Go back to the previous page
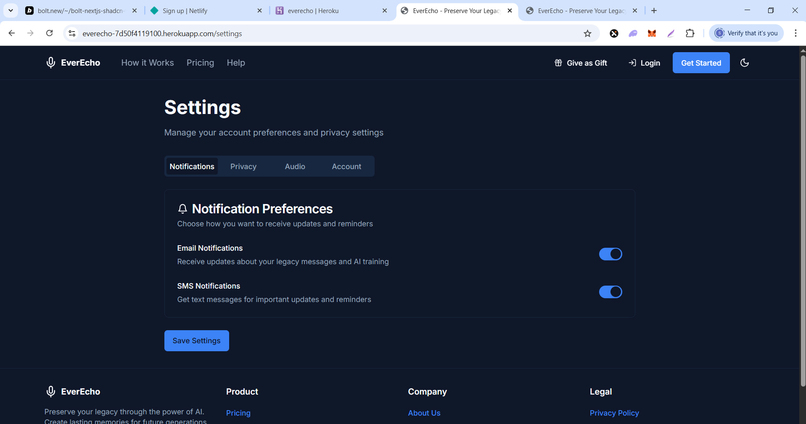806x424 pixels. (12, 33)
